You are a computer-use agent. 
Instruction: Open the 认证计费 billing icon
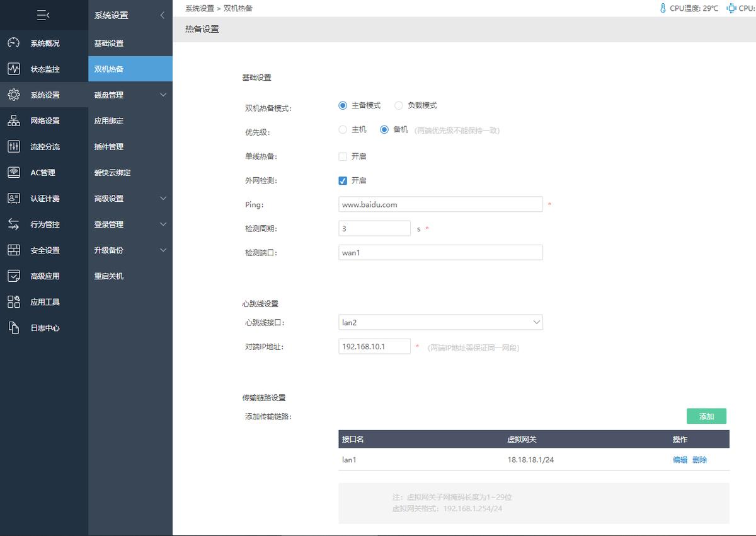pyautogui.click(x=13, y=198)
